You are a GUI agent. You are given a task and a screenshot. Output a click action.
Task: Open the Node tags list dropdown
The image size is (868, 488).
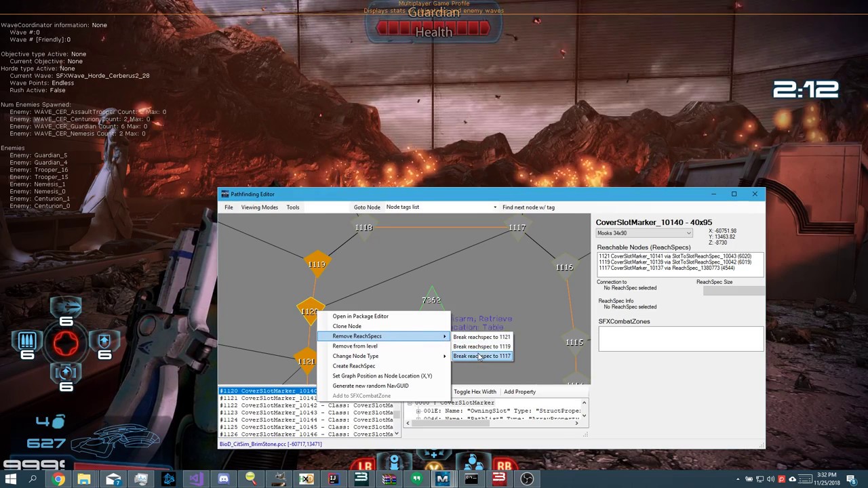[x=441, y=207]
